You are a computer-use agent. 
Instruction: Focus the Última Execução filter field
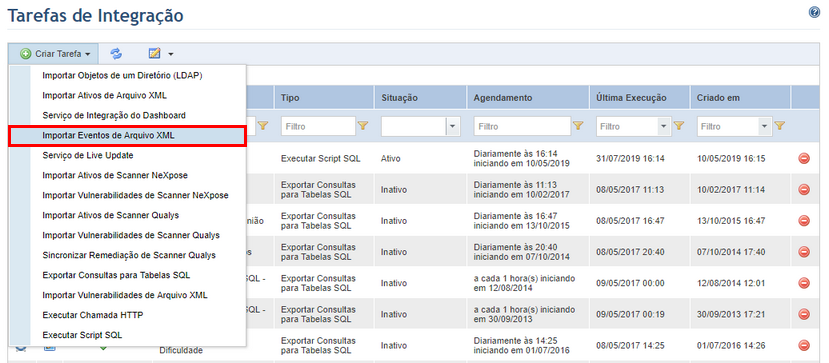627,127
